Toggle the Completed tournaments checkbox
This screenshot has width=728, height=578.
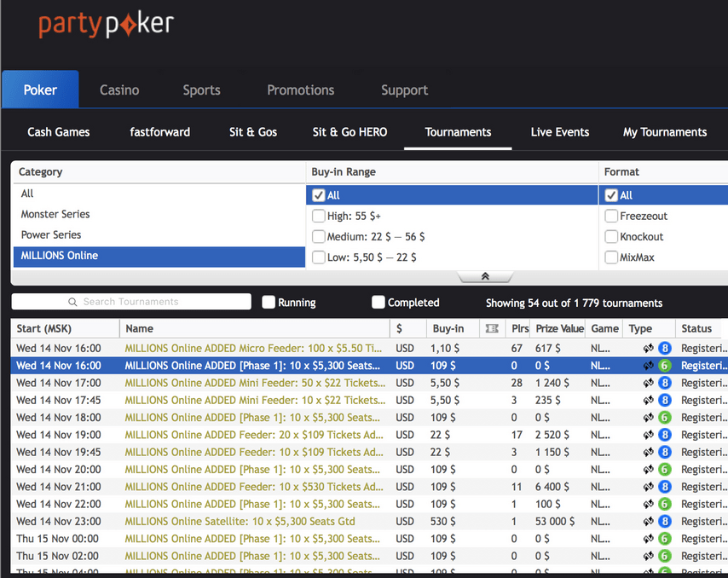point(378,303)
